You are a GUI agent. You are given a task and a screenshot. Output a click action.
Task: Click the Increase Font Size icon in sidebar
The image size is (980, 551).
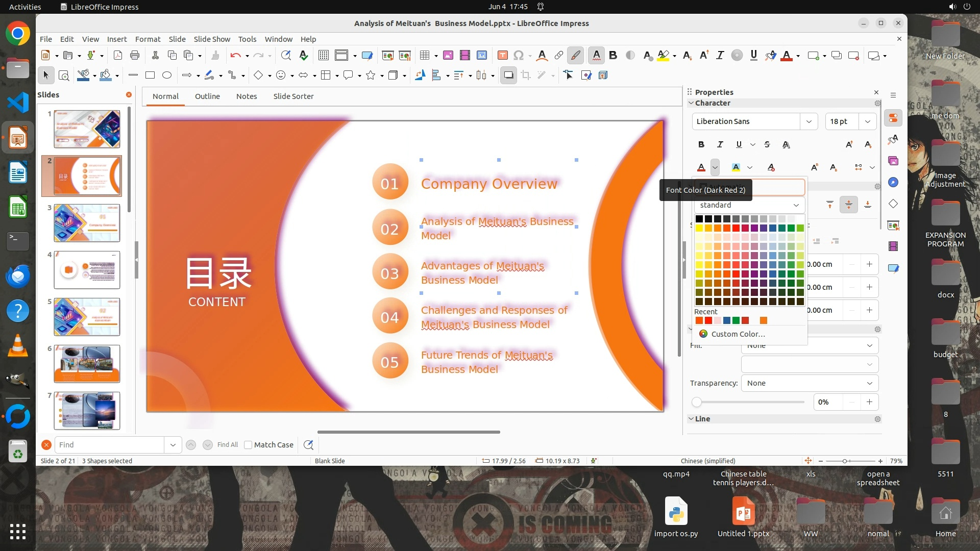[849, 145]
